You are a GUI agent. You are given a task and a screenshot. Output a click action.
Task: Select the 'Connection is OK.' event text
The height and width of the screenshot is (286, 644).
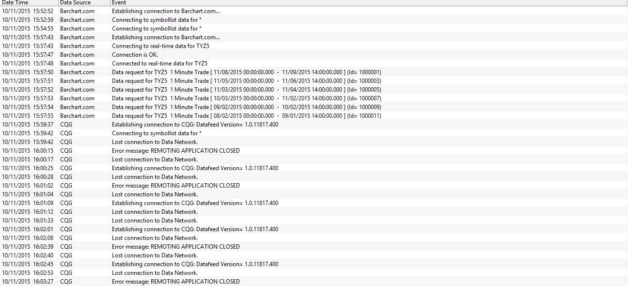tap(135, 55)
